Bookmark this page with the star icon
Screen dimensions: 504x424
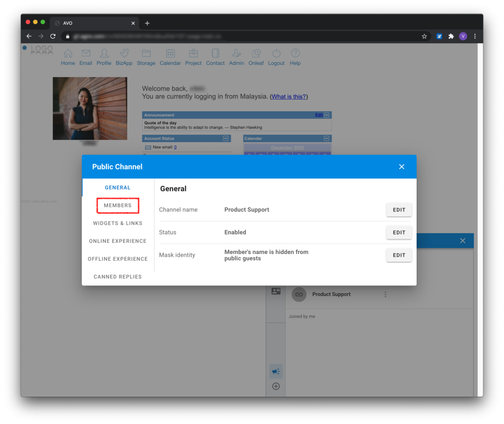tap(424, 36)
